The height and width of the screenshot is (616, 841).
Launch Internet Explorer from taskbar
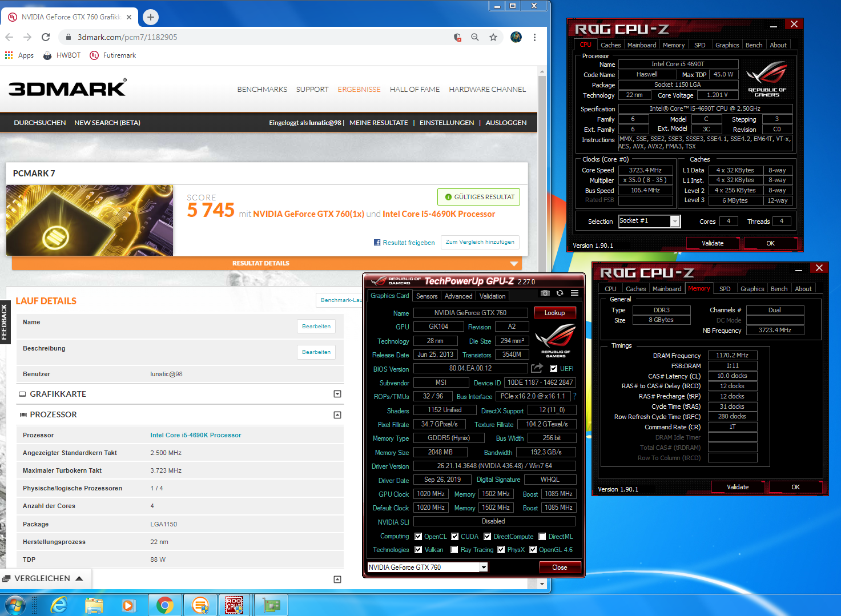pyautogui.click(x=59, y=605)
